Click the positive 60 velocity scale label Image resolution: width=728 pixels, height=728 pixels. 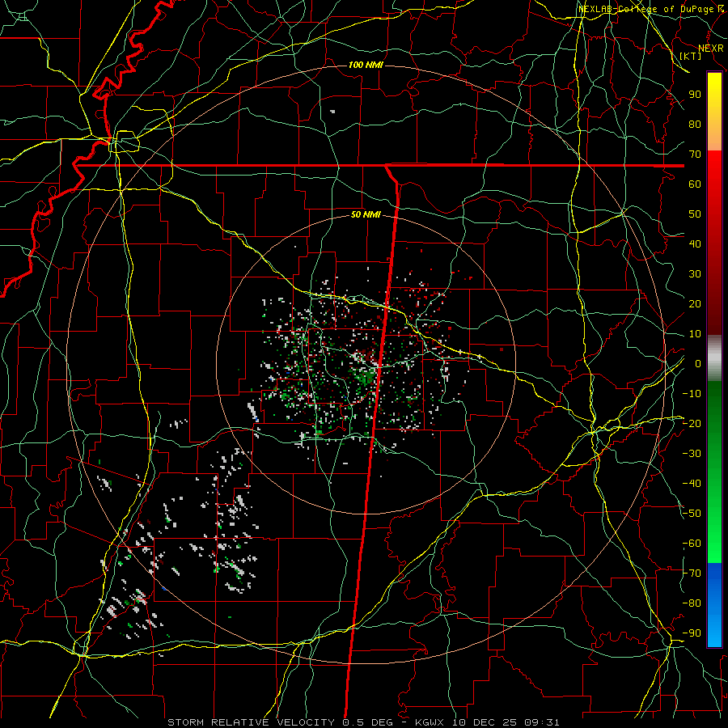(695, 184)
